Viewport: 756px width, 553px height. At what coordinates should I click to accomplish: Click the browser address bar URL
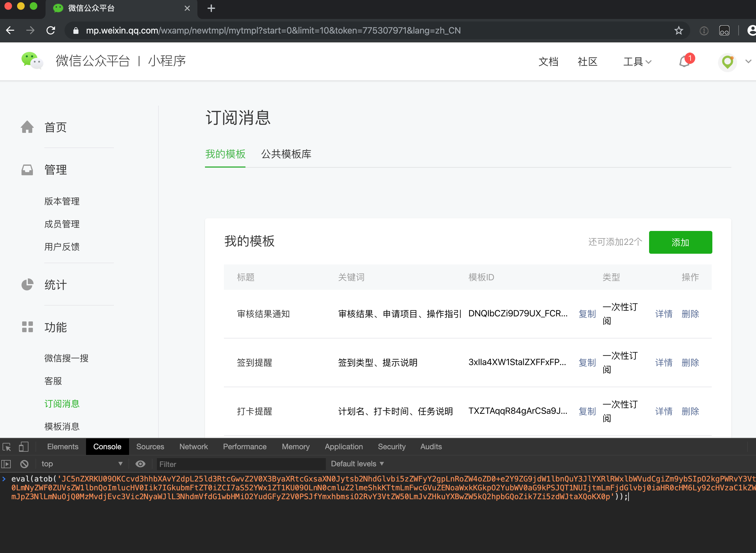point(273,30)
